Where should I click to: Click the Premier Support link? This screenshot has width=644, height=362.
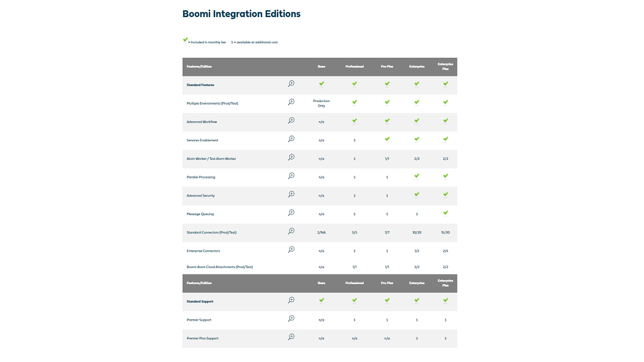tap(199, 320)
